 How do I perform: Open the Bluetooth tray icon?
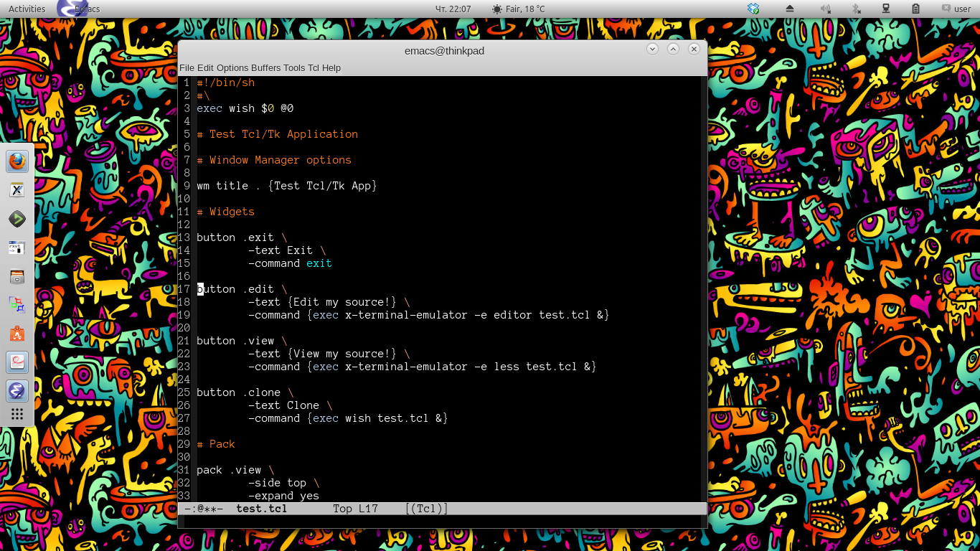click(856, 9)
